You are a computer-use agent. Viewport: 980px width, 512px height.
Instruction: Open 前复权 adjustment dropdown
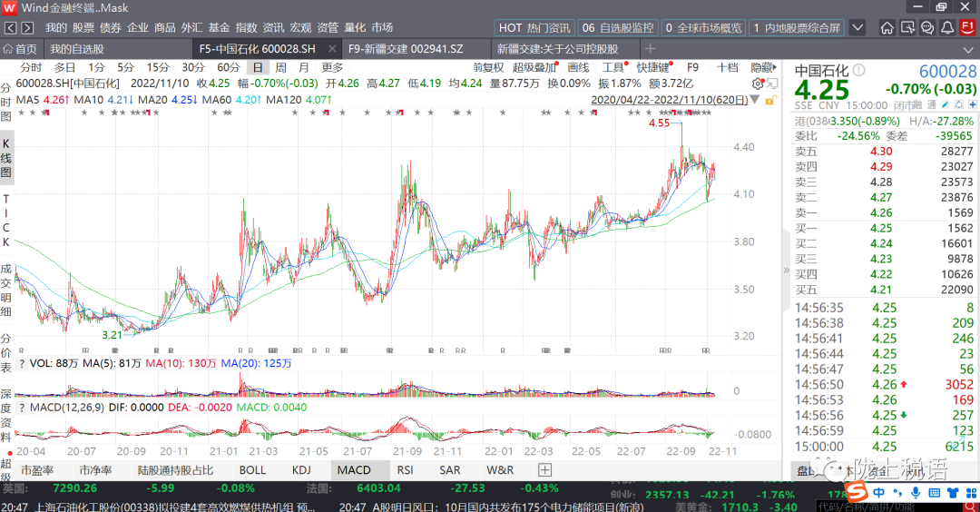tap(488, 67)
